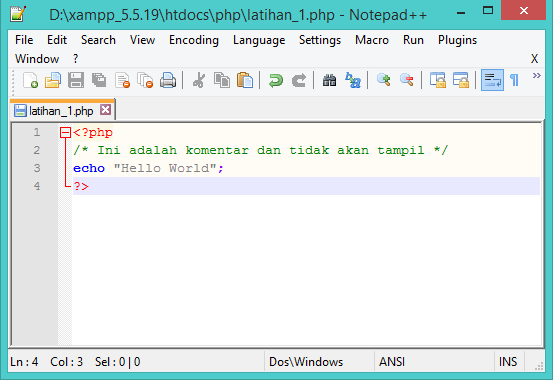Save the file with floppy icon
This screenshot has width=553, height=380.
pos(76,80)
